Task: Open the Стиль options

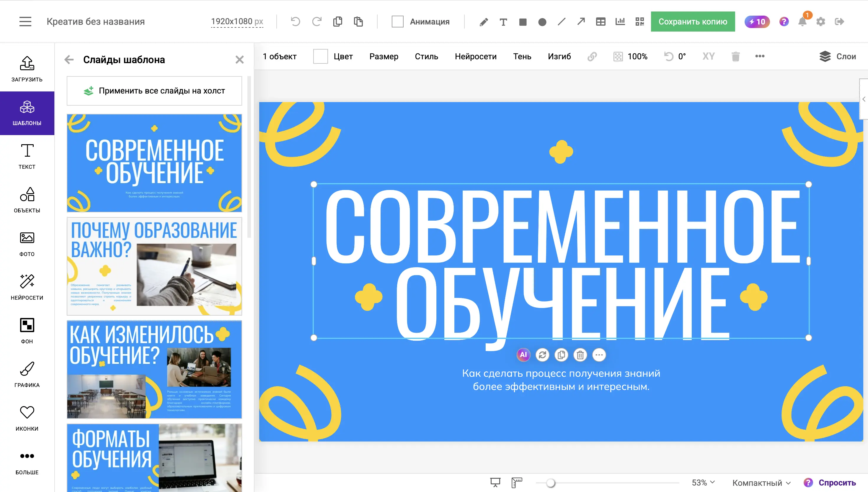Action: pyautogui.click(x=426, y=56)
